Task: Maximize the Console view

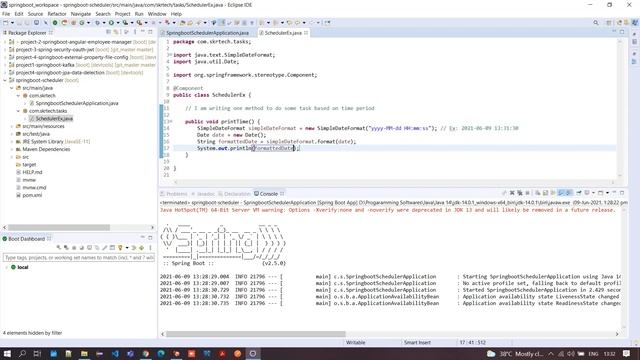Action: (x=622, y=193)
